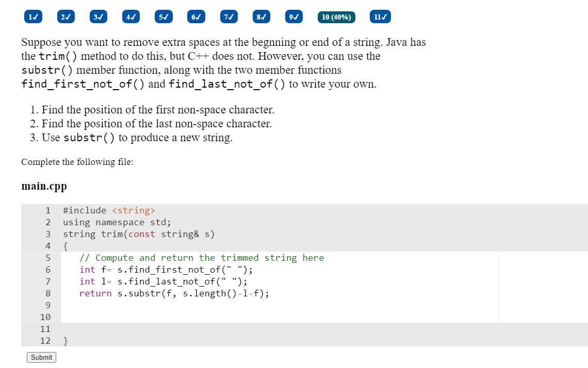Navigate to question 2 badge
This screenshot has width=588, height=368.
(66, 16)
